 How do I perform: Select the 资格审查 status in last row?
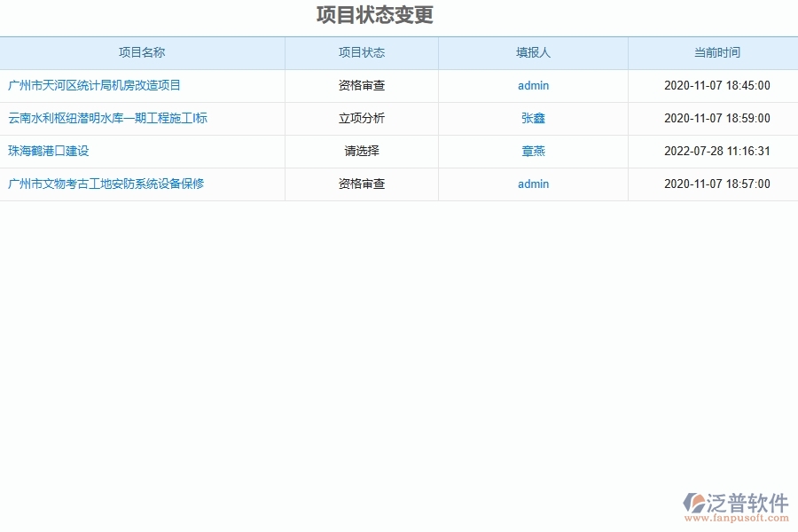pyautogui.click(x=360, y=184)
